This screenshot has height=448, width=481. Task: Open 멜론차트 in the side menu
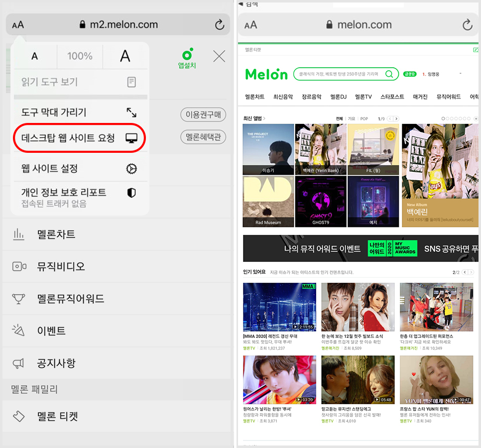117,234
